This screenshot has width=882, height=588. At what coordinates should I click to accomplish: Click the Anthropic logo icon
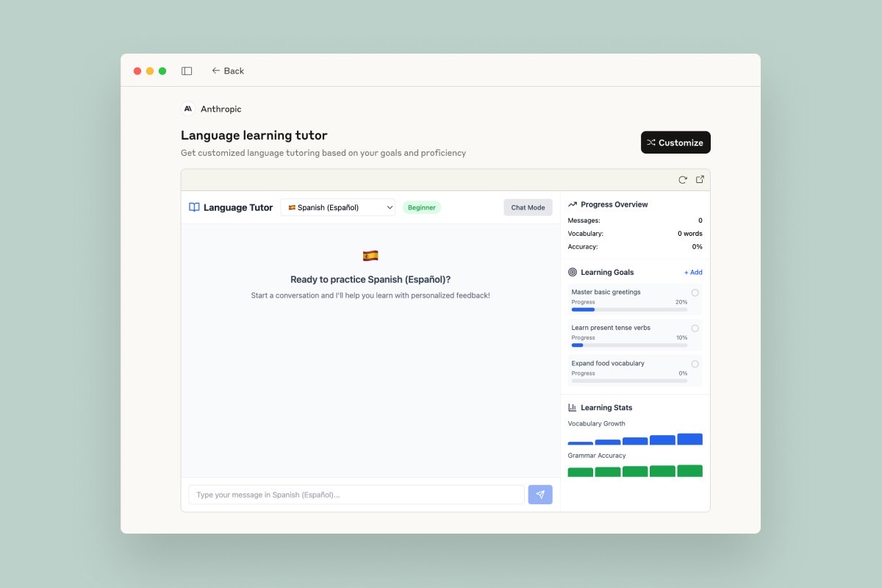(x=188, y=109)
